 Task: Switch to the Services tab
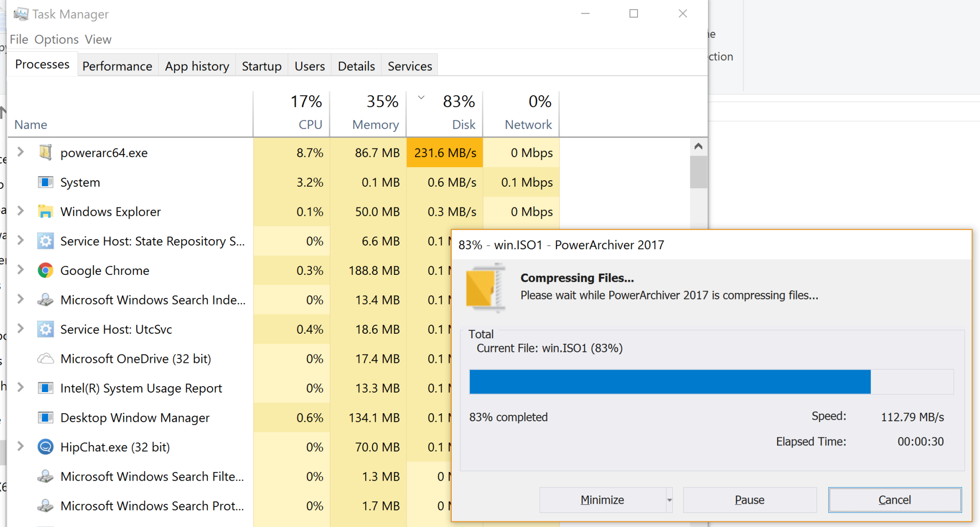pos(410,66)
